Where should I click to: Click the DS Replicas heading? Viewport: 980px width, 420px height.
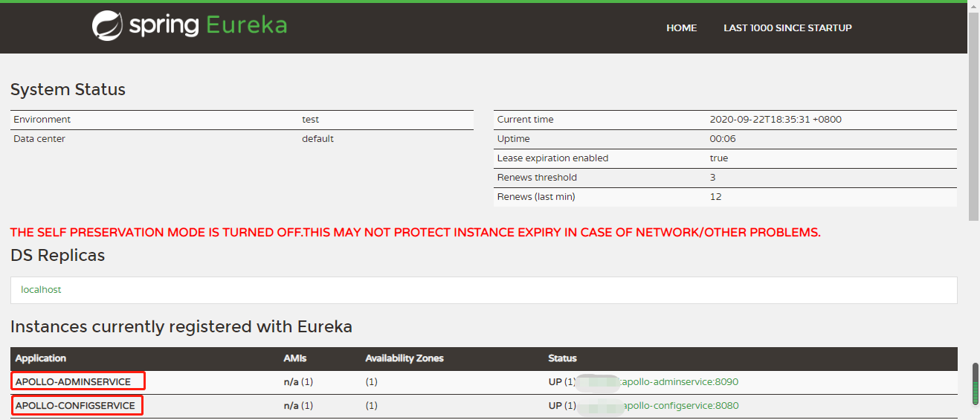pos(58,256)
